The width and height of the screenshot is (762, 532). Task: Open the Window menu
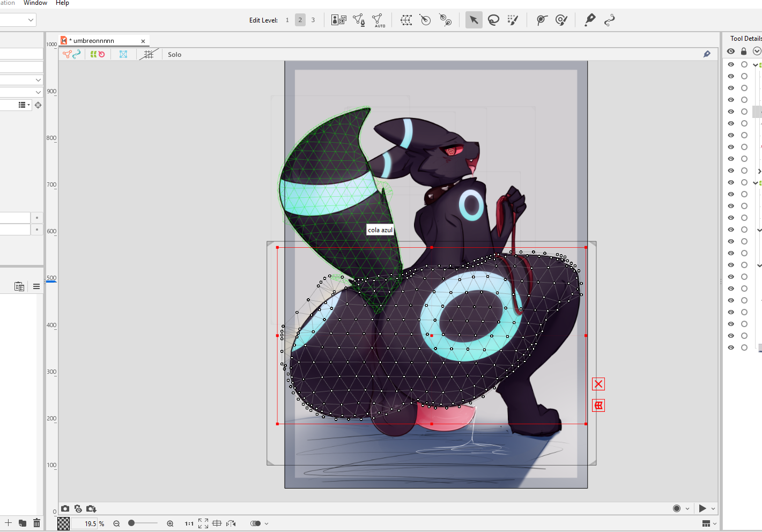pyautogui.click(x=35, y=3)
